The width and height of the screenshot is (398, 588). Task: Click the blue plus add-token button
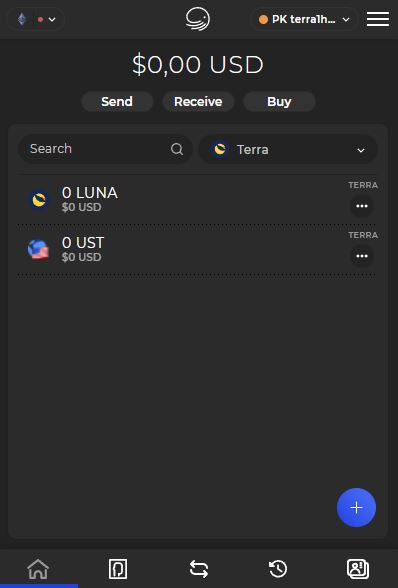356,507
